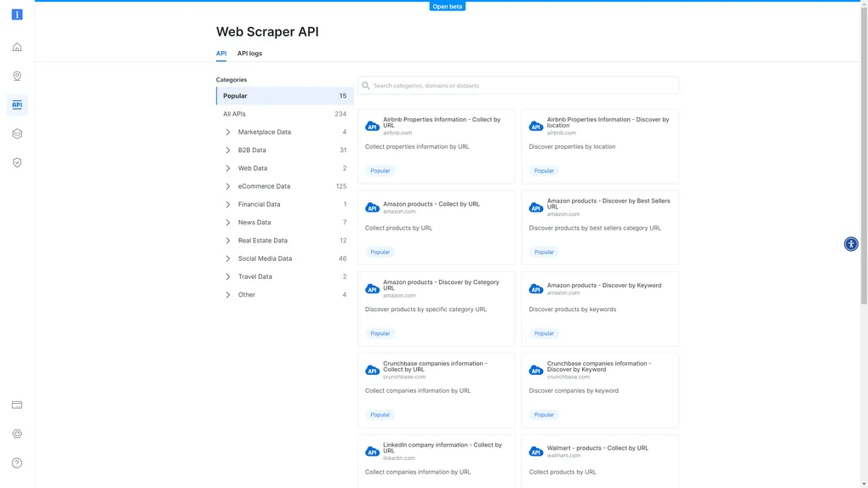The image size is (868, 488).
Task: Click the blue info logo at top left
Action: pos(17,14)
